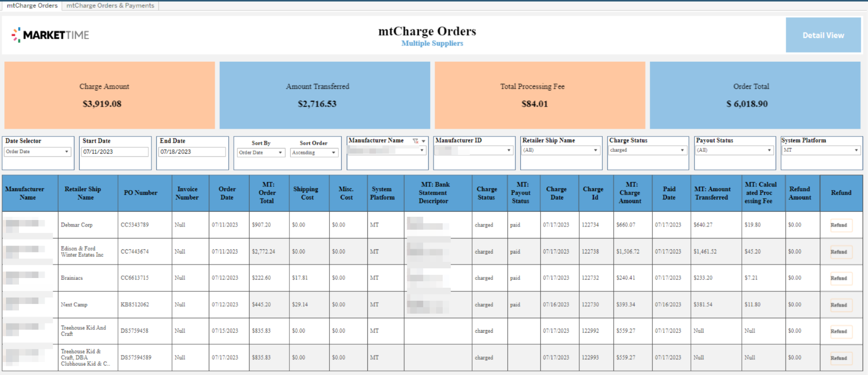Refund the Treehouse Kid And Craft order

click(x=841, y=332)
